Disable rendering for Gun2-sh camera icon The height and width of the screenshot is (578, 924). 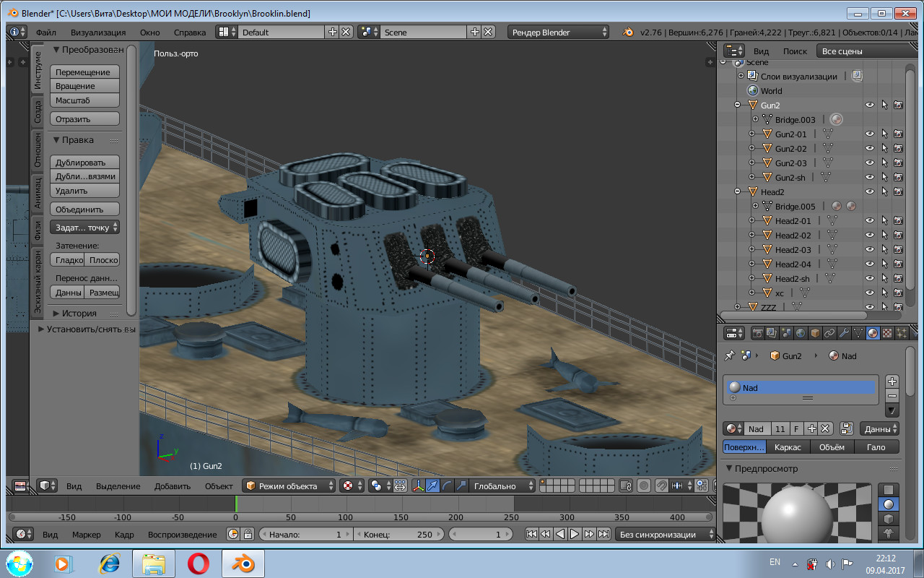click(898, 177)
